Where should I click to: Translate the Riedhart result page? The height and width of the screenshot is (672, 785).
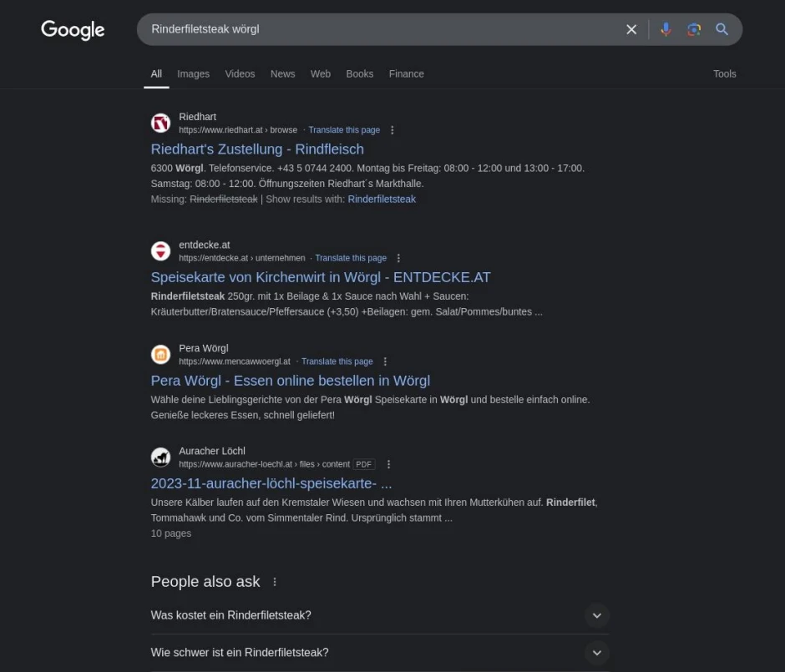pos(344,130)
